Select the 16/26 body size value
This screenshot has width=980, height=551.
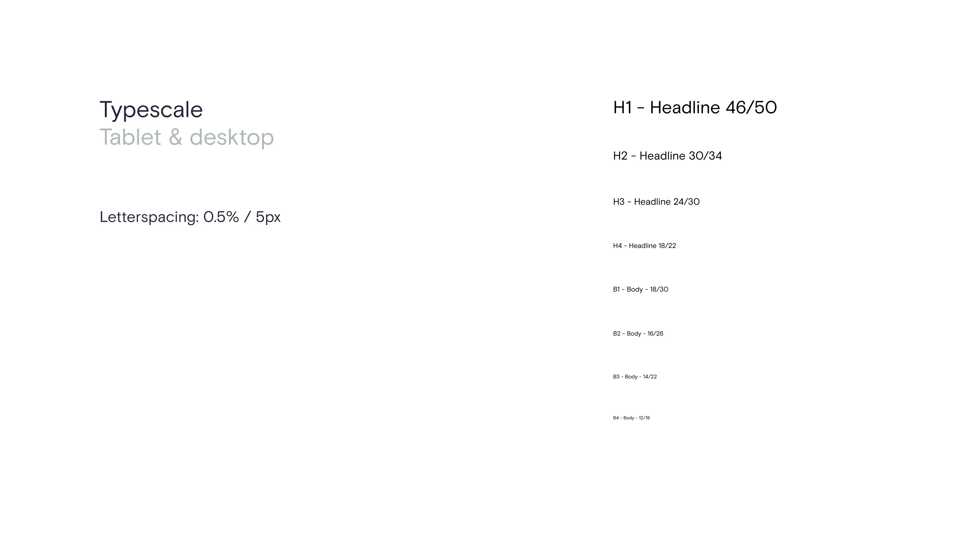tap(655, 333)
